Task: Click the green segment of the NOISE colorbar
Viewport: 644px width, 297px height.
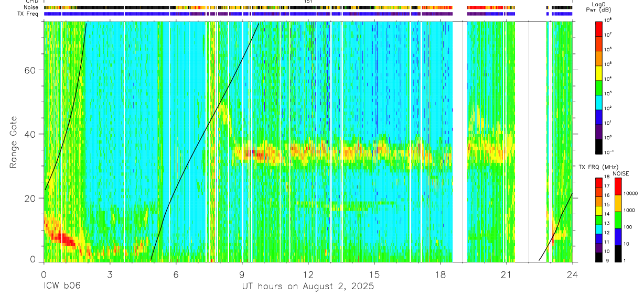Action: pyautogui.click(x=618, y=220)
